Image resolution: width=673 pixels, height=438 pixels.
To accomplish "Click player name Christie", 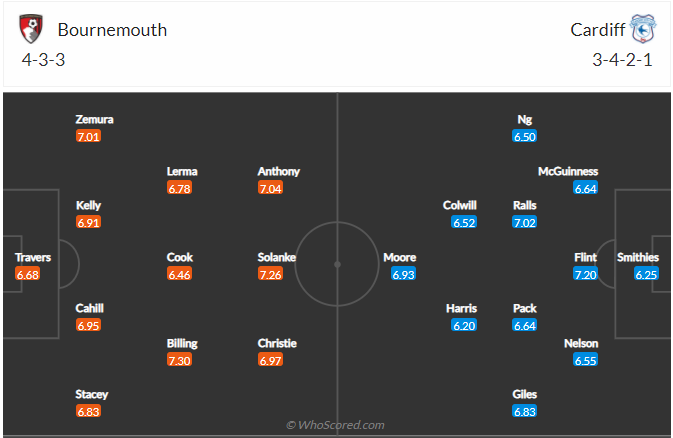I will tap(278, 343).
